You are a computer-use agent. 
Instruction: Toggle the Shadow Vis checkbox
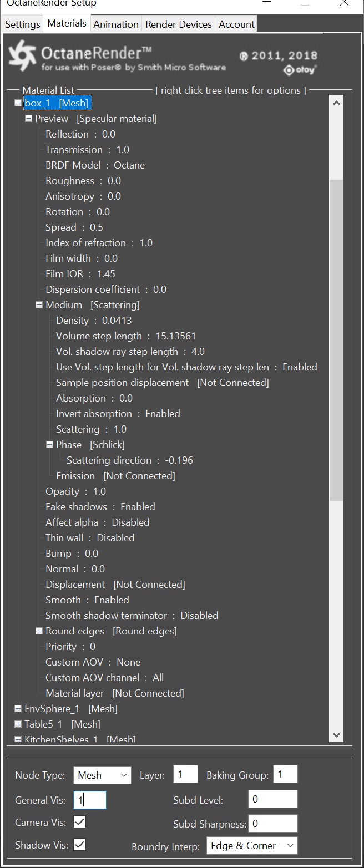tap(80, 845)
